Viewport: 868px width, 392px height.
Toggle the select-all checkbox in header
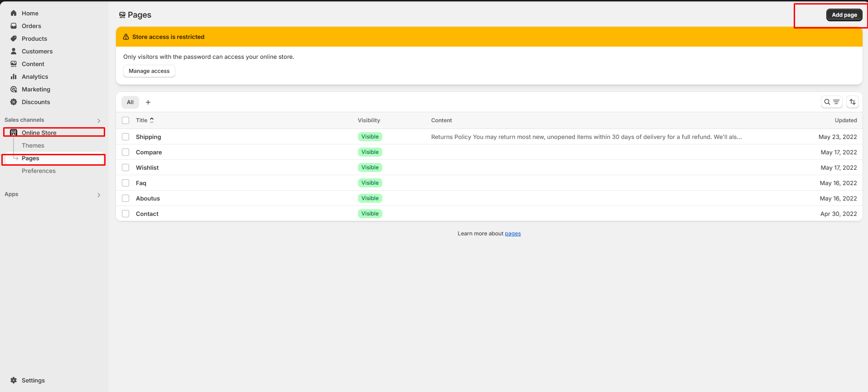coord(125,120)
